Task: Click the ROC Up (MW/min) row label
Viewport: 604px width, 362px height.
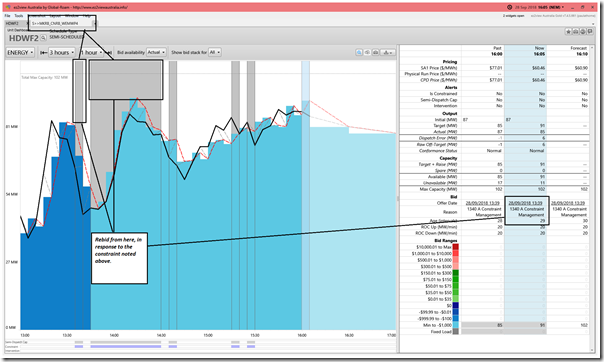Action: 439,227
